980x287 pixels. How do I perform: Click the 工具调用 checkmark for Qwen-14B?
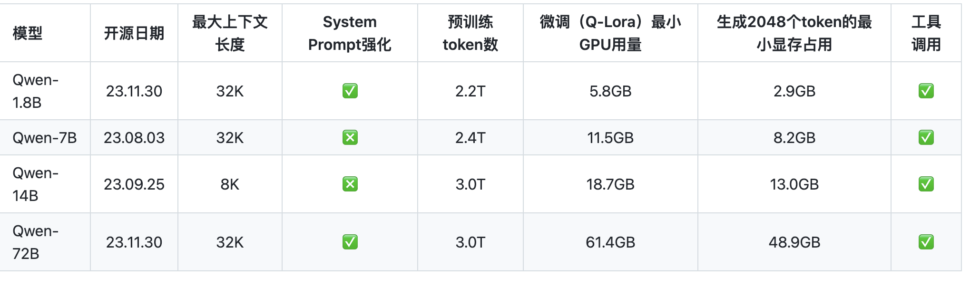pyautogui.click(x=926, y=184)
